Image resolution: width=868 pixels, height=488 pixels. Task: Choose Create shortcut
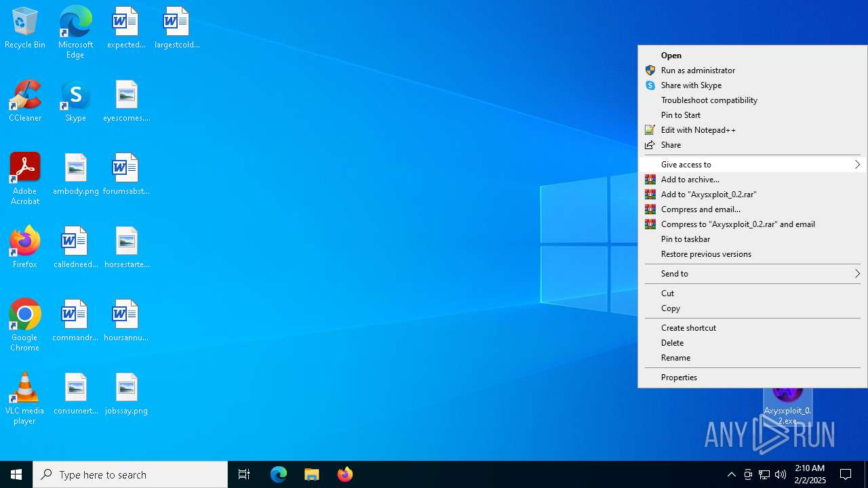[753, 328]
